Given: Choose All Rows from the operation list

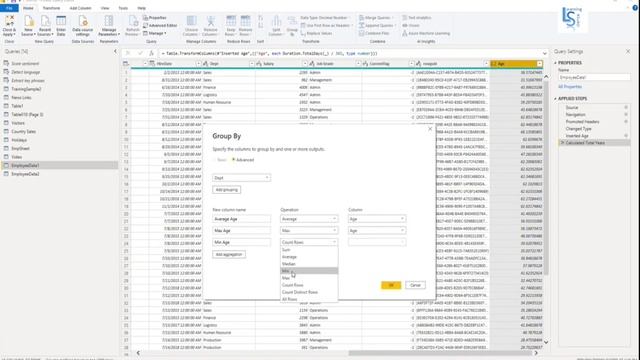Looking at the screenshot, I should (x=309, y=299).
